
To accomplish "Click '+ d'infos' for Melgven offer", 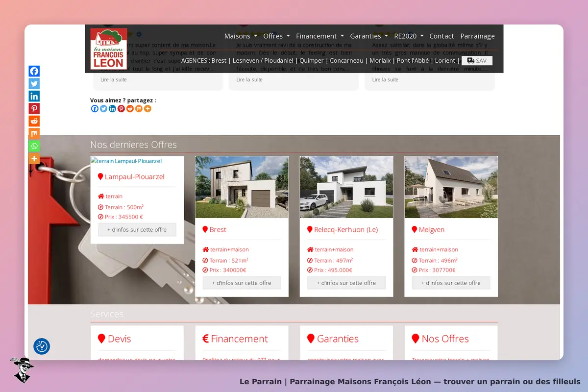I will point(451,283).
